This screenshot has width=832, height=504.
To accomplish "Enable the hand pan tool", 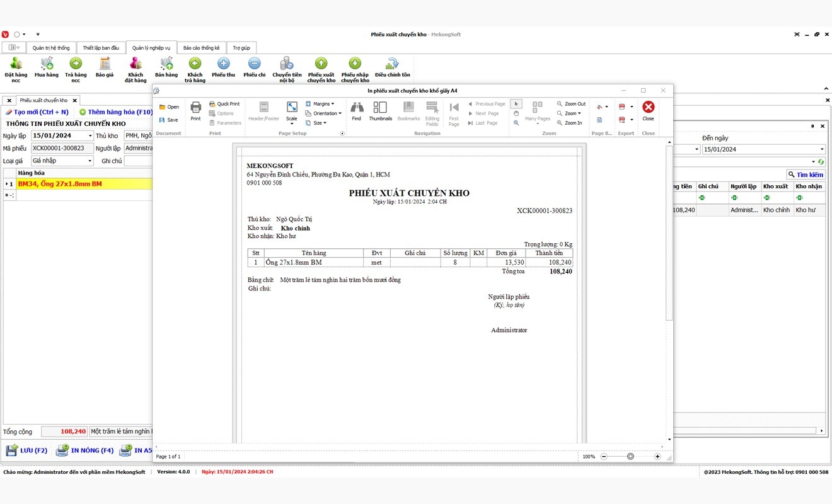I will pos(516,113).
